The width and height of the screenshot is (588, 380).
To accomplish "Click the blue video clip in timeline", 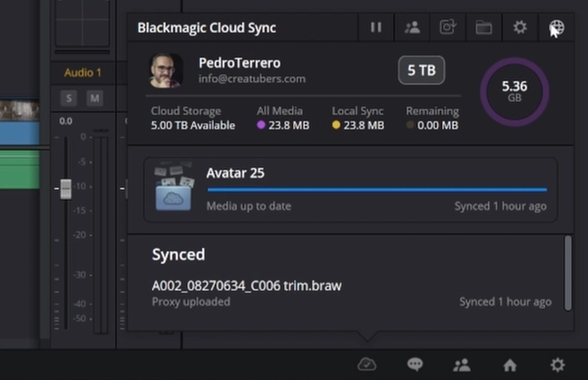I will click(x=20, y=133).
